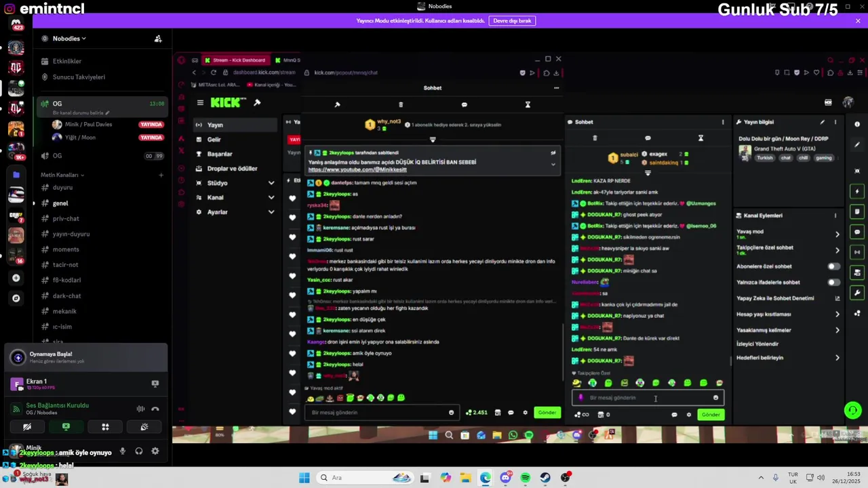Toggle Abonelere özel sohbet switch
The width and height of the screenshot is (868, 488).
point(833,266)
